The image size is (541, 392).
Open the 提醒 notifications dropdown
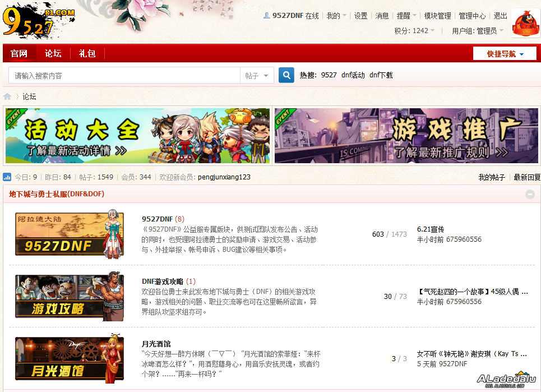(406, 16)
